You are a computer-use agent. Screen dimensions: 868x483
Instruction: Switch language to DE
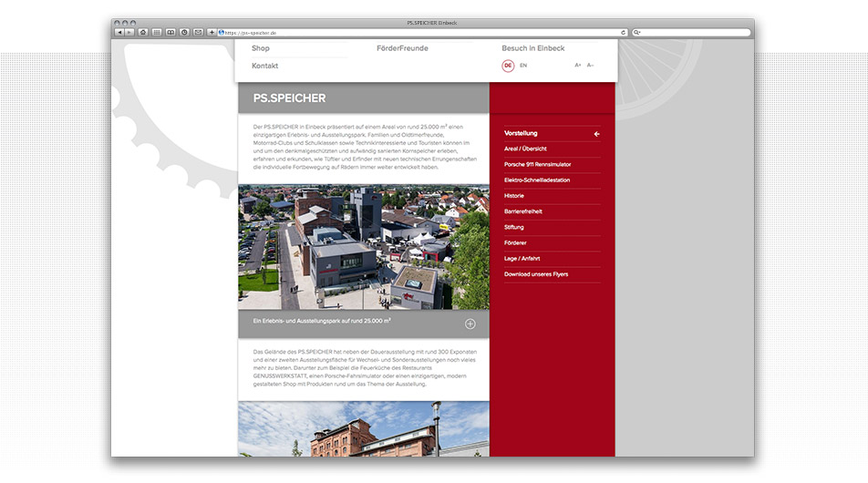pyautogui.click(x=508, y=66)
